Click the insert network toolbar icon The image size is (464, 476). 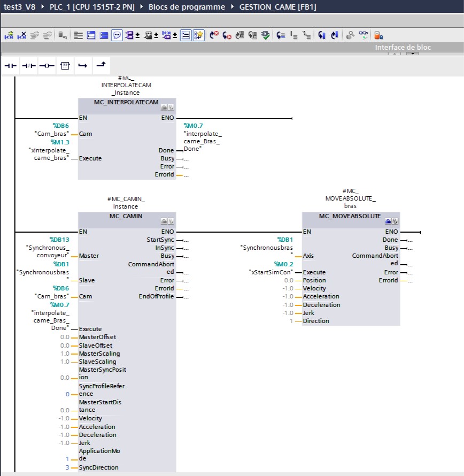pos(9,36)
